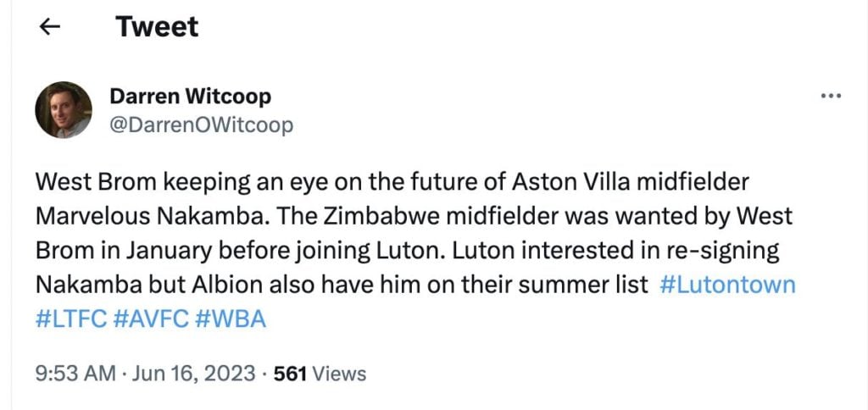Click the word 'Views' beside 561
The image size is (868, 410).
pyautogui.click(x=339, y=374)
